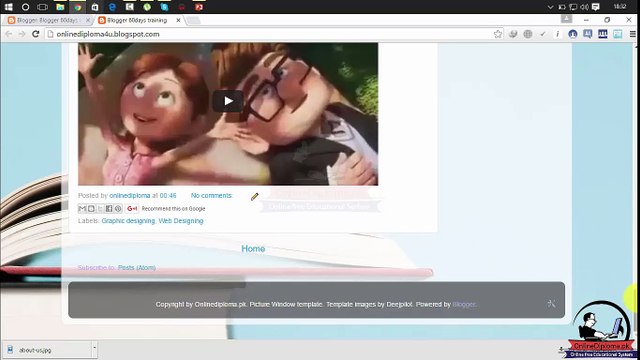This screenshot has height=360, width=640.
Task: Open the 'Web Designing' label link
Action: point(181,221)
